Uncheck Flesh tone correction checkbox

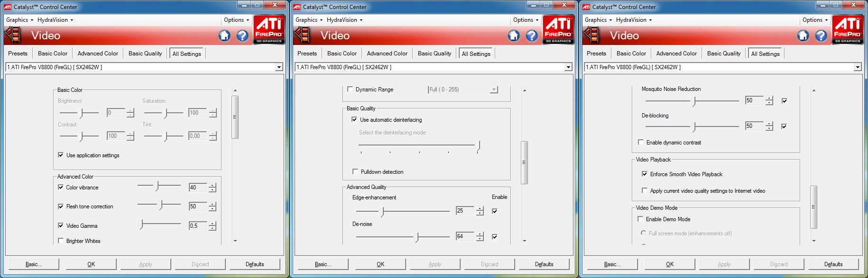(61, 206)
